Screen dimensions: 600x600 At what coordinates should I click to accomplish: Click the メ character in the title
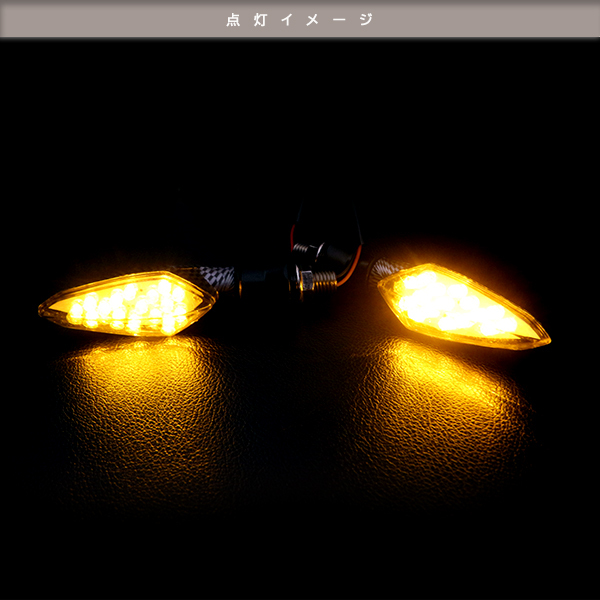tap(312, 20)
